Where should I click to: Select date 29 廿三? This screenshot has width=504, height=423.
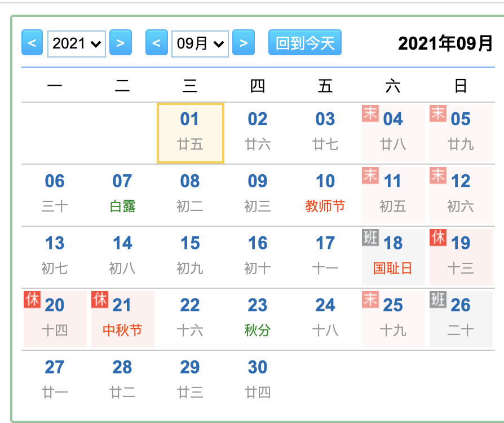coord(191,381)
